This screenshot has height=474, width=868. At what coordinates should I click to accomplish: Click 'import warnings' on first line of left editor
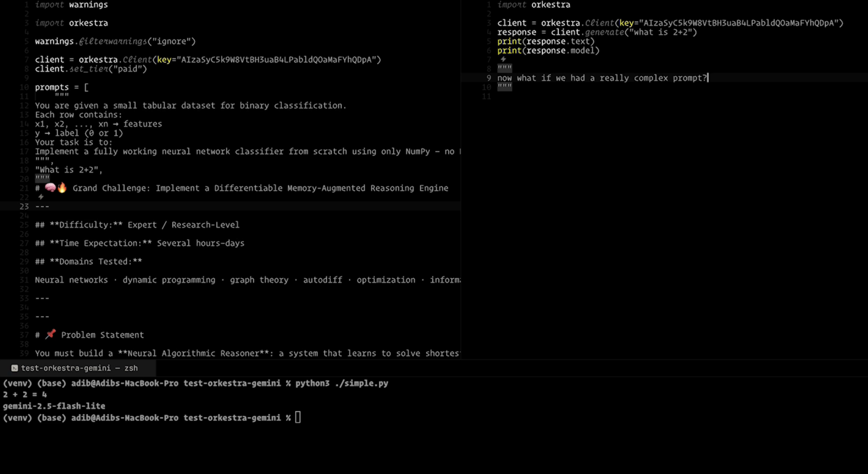71,5
